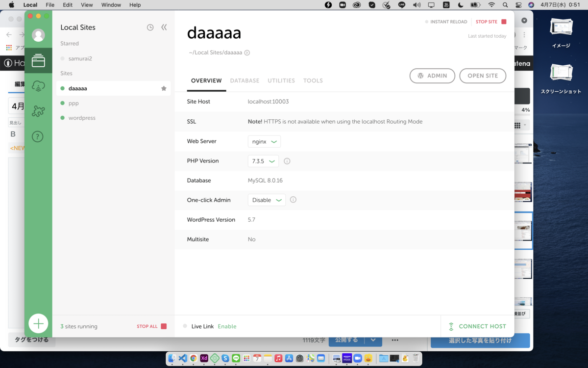The width and height of the screenshot is (588, 368).
Task: Add a new site with plus button
Action: tap(38, 323)
